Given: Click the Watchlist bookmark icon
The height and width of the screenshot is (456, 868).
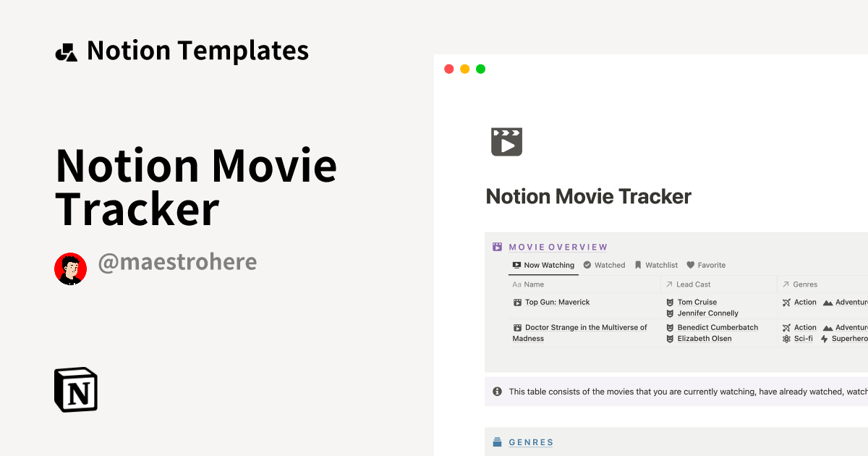Looking at the screenshot, I should (x=638, y=265).
